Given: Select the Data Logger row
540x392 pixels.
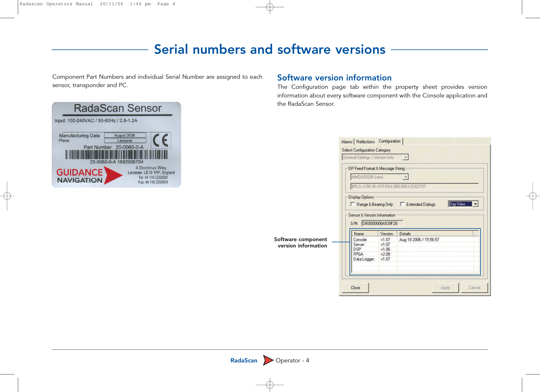Looking at the screenshot, I should coord(415,259).
